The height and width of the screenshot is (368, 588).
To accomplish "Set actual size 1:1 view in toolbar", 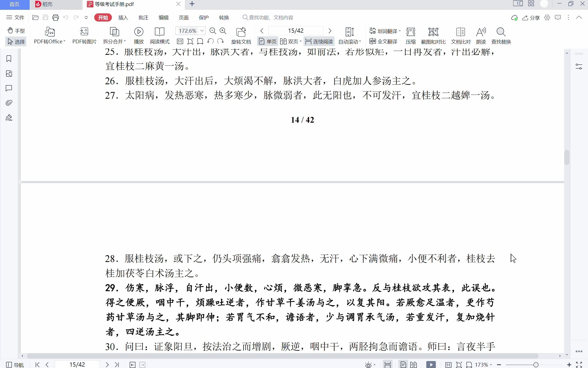I will tap(180, 41).
